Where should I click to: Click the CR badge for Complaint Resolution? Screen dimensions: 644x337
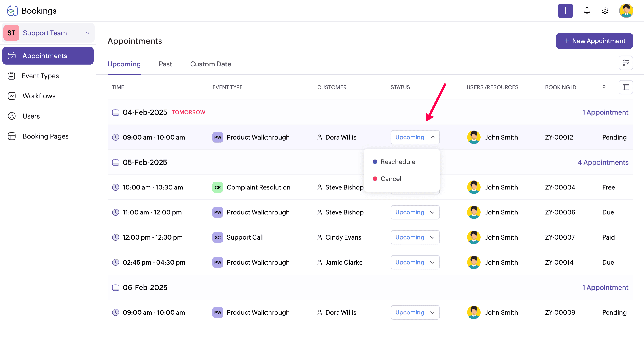[x=218, y=187]
